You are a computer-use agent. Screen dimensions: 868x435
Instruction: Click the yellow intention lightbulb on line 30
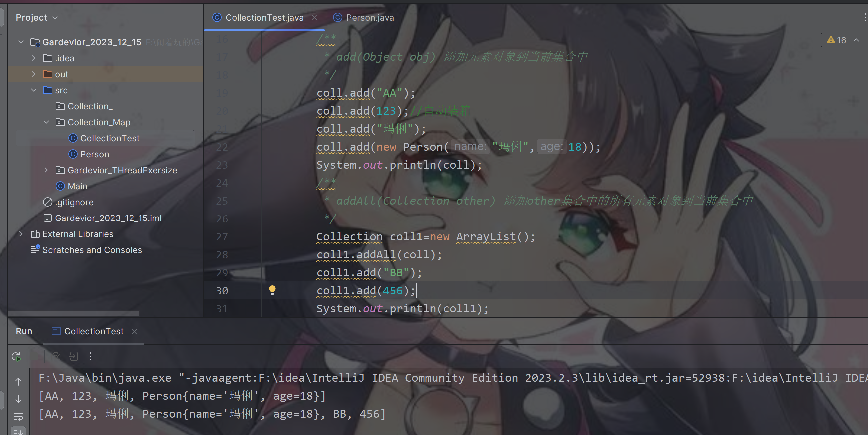click(x=272, y=290)
